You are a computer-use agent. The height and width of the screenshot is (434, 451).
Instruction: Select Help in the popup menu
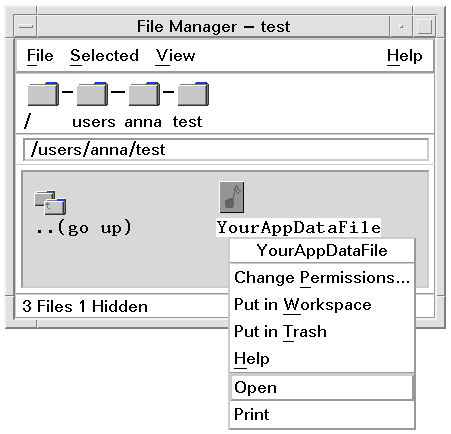pos(322,358)
